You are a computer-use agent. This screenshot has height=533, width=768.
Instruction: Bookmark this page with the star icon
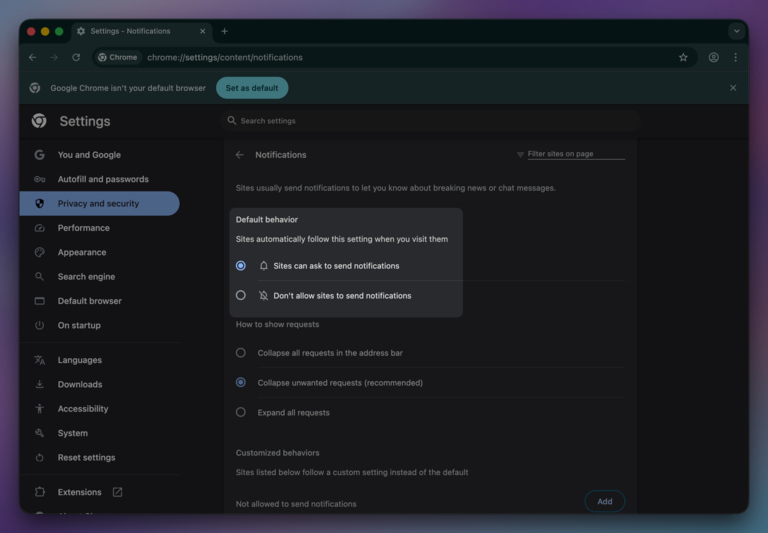coord(683,57)
